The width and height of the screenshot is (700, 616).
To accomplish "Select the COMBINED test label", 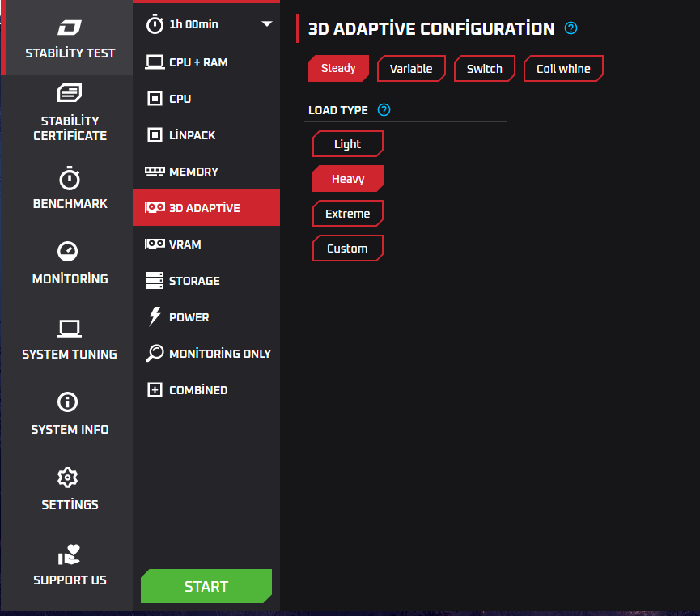I will tap(198, 390).
